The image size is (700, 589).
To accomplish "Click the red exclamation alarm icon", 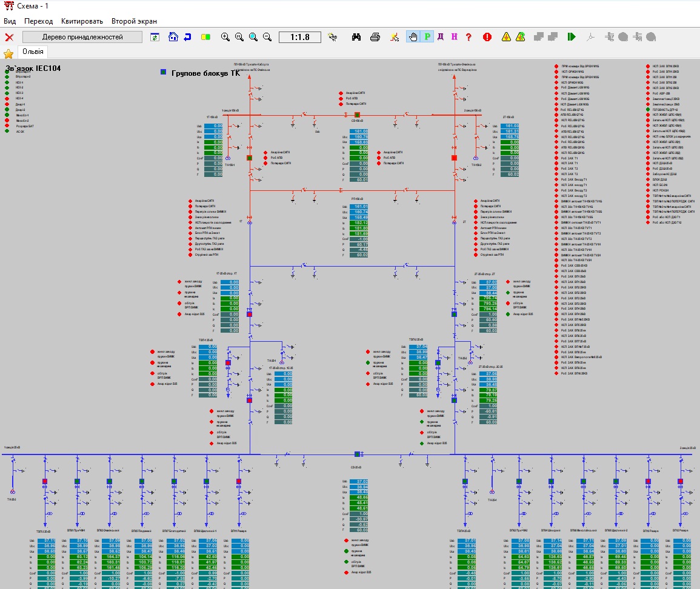I will [x=487, y=37].
